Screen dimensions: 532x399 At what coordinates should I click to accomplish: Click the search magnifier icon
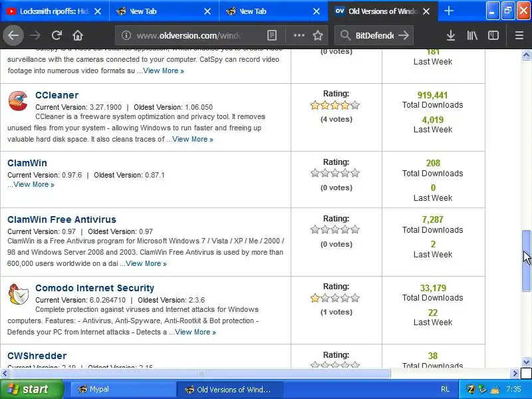pos(345,35)
